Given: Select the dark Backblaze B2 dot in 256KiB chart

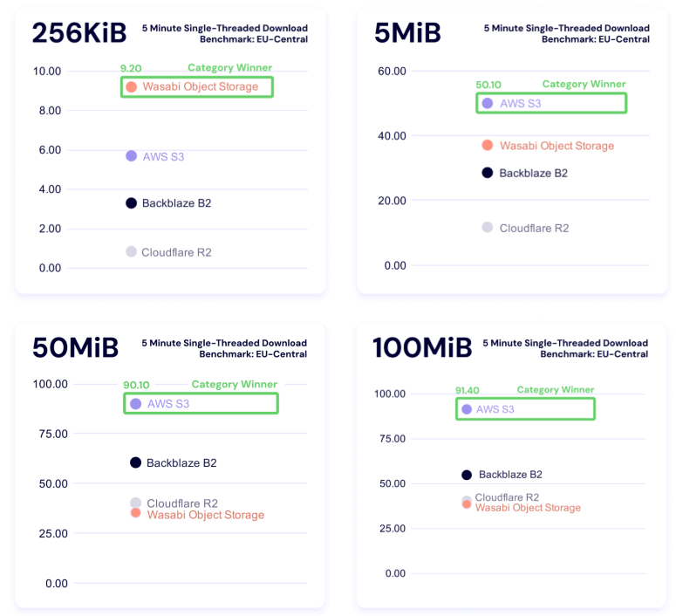Looking at the screenshot, I should 131,203.
